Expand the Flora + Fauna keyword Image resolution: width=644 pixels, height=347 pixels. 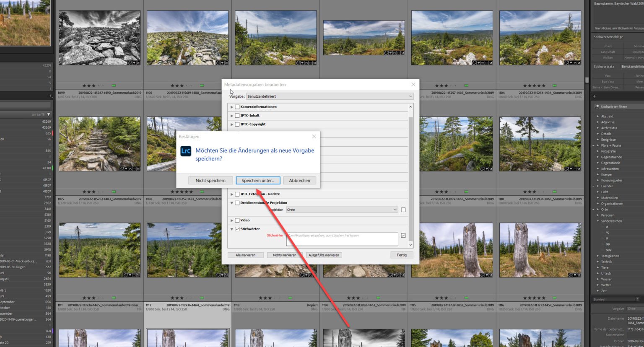pyautogui.click(x=598, y=145)
